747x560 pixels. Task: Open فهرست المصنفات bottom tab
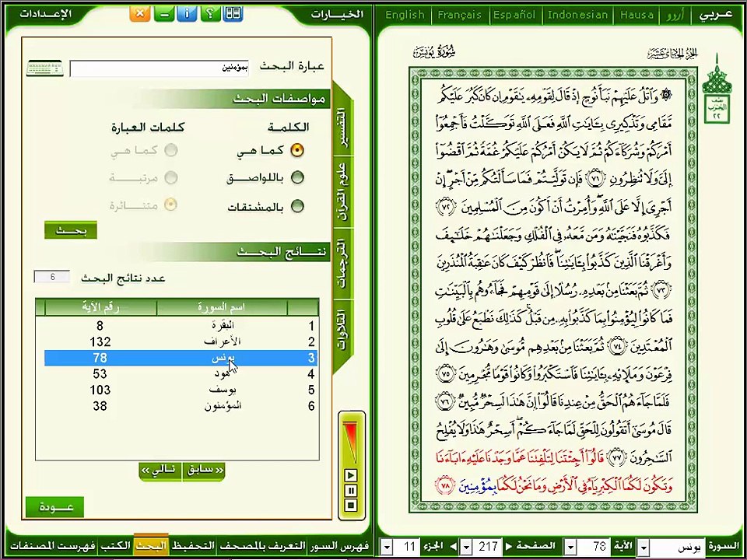(x=53, y=546)
